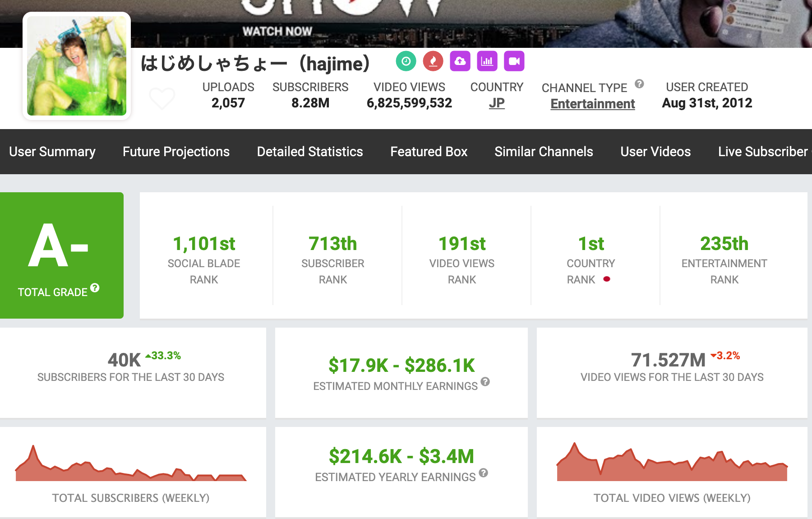
Task: Click the Total Subscribers weekly chart
Action: [x=131, y=465]
